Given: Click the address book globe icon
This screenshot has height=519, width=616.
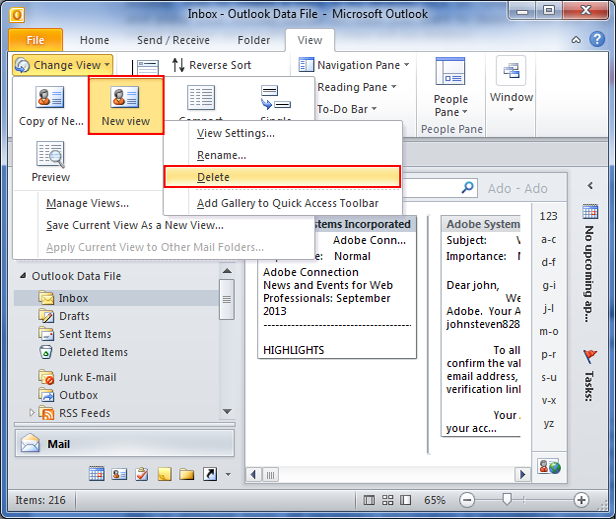Looking at the screenshot, I should point(549,466).
